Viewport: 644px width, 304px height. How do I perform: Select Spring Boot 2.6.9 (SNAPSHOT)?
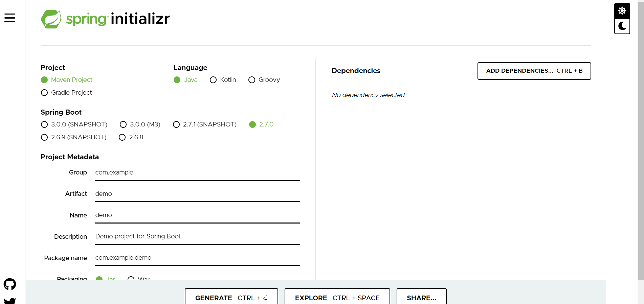[73, 137]
